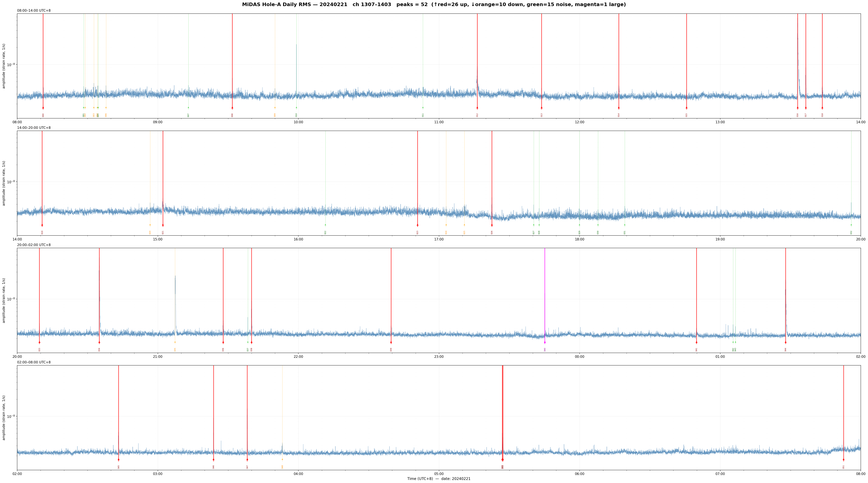Select the 03:00 time tick label
The image size is (868, 483).
pos(158,474)
